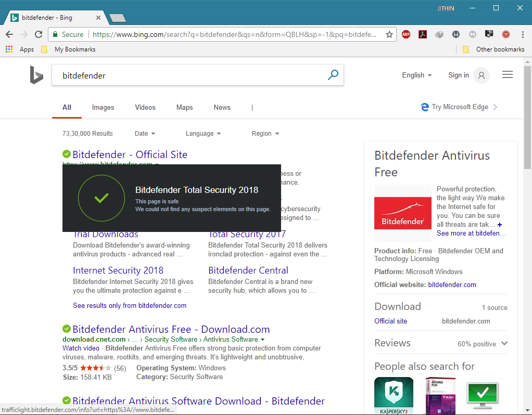Switch to the News tab
The image size is (532, 415).
222,108
